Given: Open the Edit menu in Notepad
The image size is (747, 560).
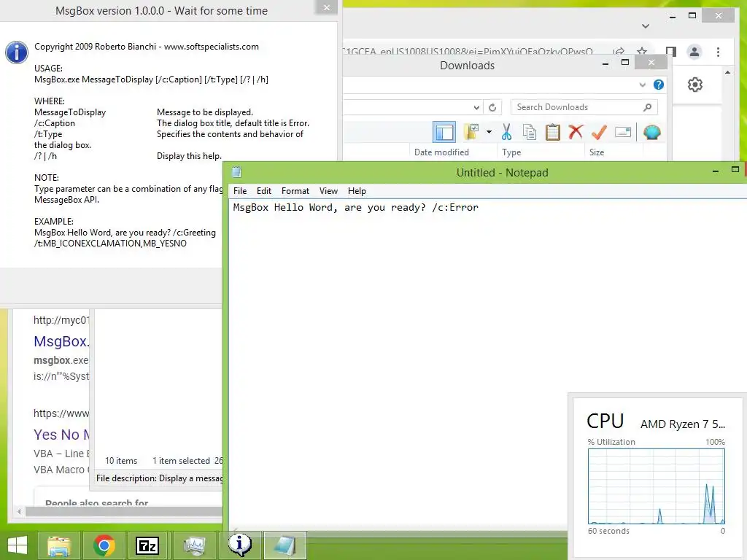Looking at the screenshot, I should point(264,191).
